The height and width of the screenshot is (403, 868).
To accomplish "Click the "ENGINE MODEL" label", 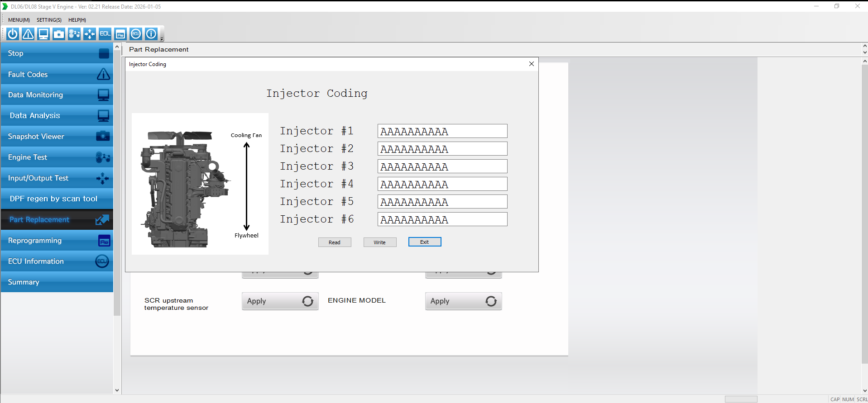I will pyautogui.click(x=357, y=300).
